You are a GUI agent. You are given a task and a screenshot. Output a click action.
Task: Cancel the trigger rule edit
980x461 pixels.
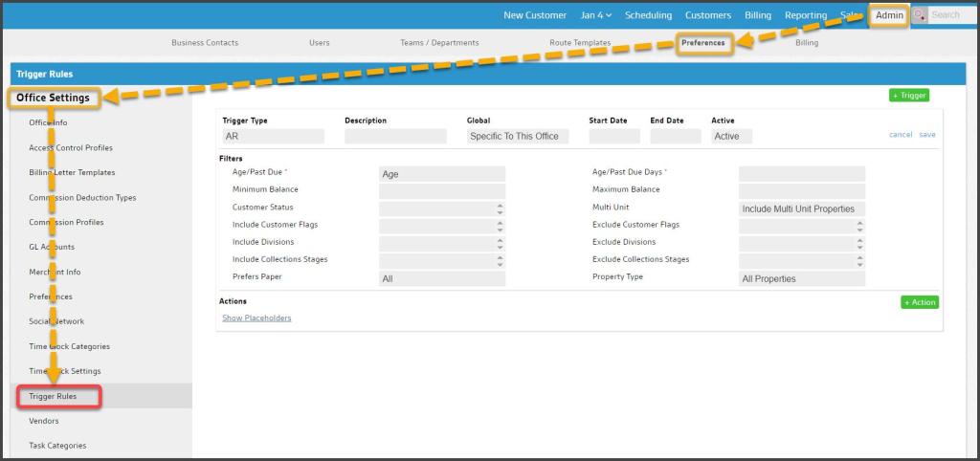[x=900, y=135]
